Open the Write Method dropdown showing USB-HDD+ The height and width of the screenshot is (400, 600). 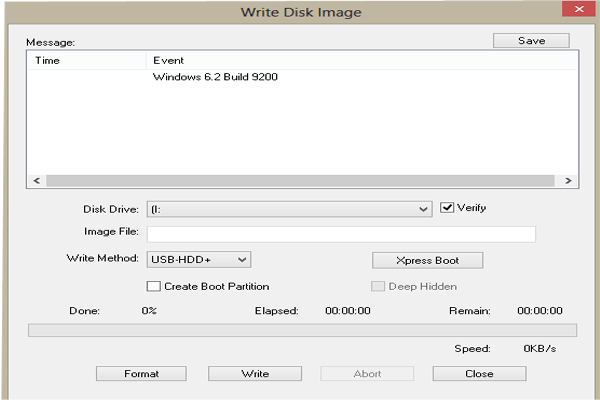pos(199,260)
